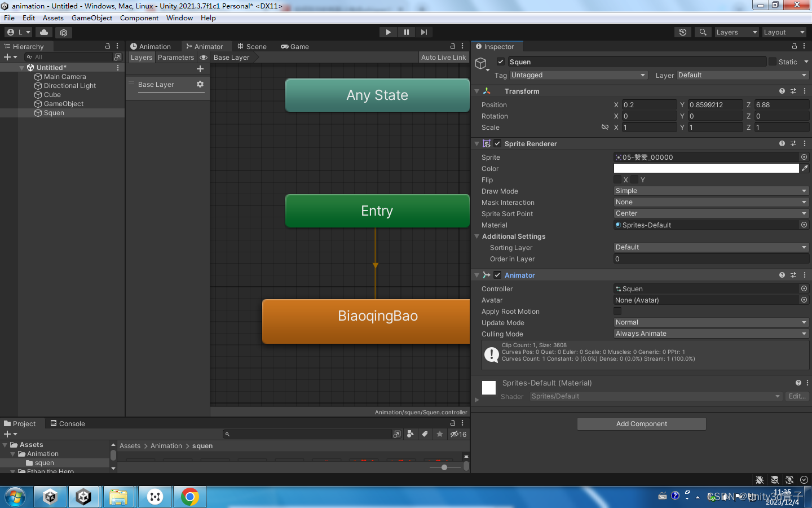812x508 pixels.
Task: Click the Add Component button
Action: (642, 424)
